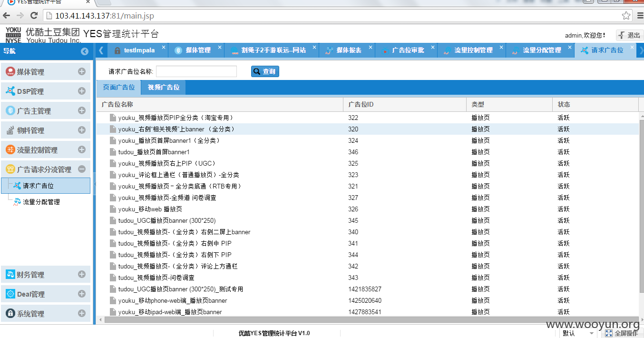Viewport: 644px width, 338px height.
Task: Switch to the 视频广告位 sub-tab
Action: point(164,87)
